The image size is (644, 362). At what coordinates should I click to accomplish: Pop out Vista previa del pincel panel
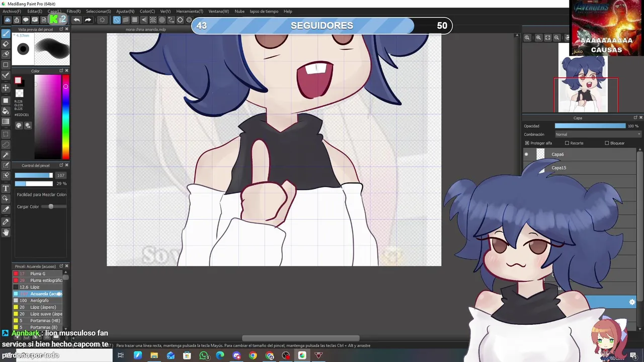coord(61,29)
